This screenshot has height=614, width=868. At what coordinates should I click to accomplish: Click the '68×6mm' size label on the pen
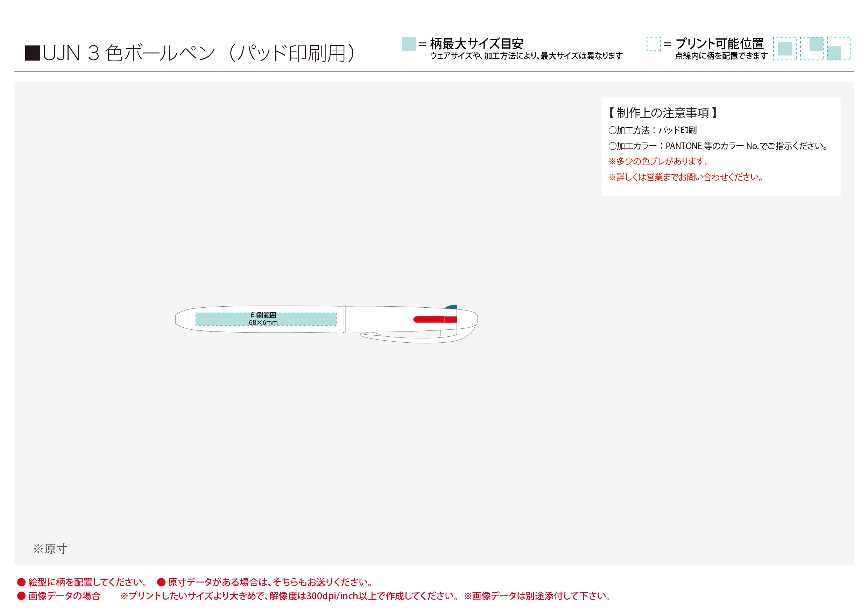coord(263,323)
